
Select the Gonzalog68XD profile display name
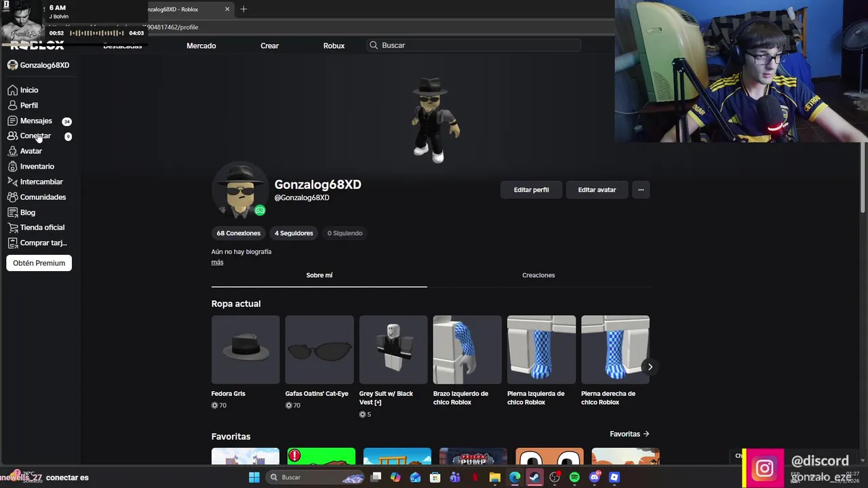point(317,184)
